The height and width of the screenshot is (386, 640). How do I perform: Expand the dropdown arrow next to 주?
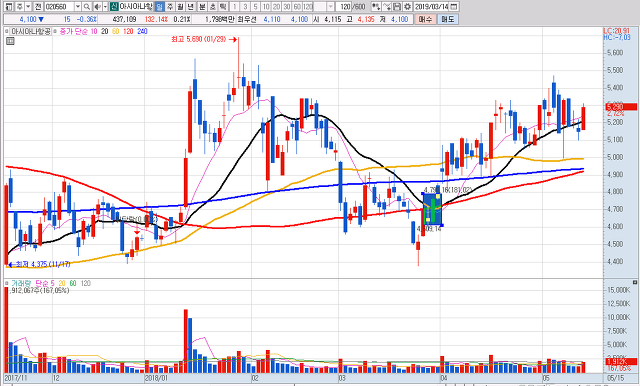pyautogui.click(x=28, y=7)
